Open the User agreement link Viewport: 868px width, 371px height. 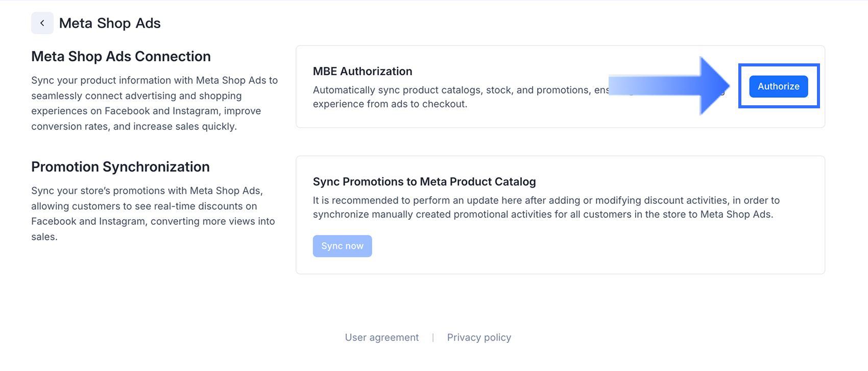382,337
